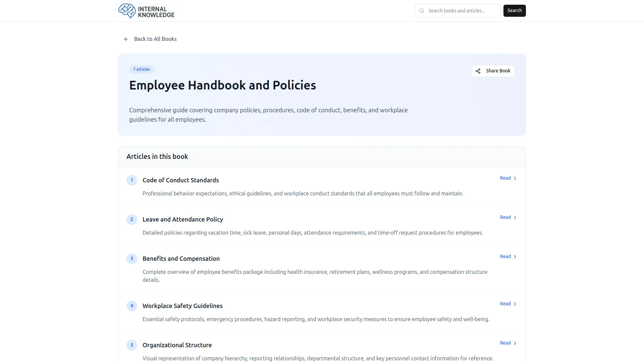Click the back arrow icon
This screenshot has height=362, width=644.
click(126, 39)
